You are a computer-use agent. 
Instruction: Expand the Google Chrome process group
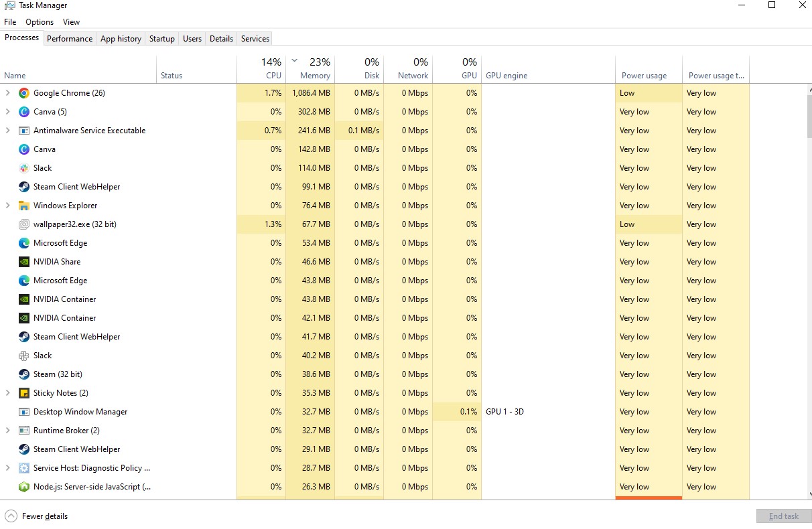click(8, 93)
